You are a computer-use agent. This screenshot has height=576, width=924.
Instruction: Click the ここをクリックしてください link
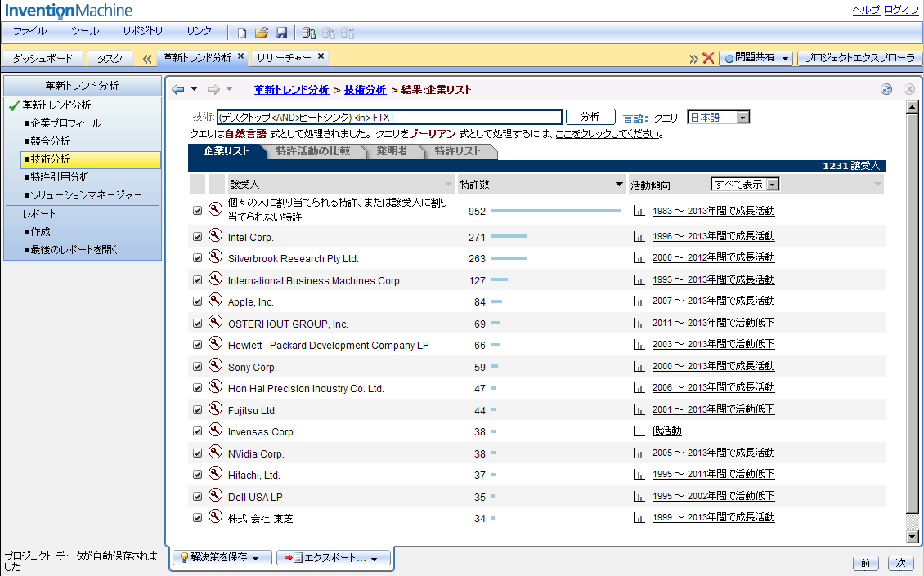[x=608, y=134]
